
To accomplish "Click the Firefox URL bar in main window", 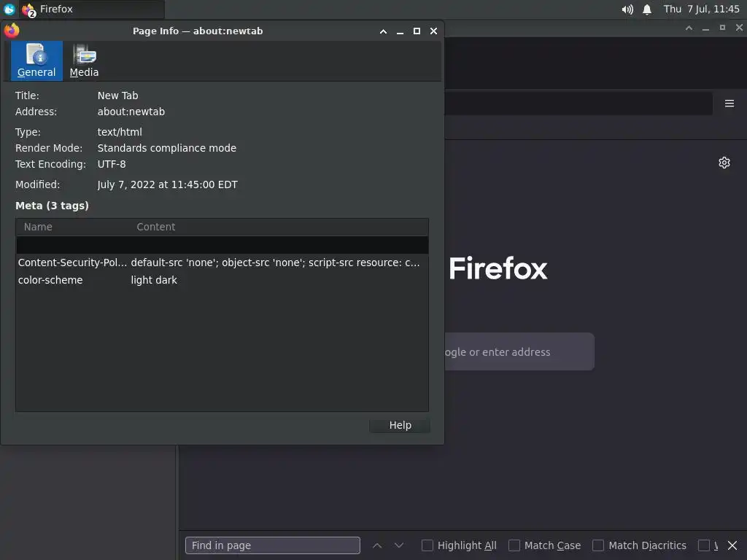I will pyautogui.click(x=578, y=104).
